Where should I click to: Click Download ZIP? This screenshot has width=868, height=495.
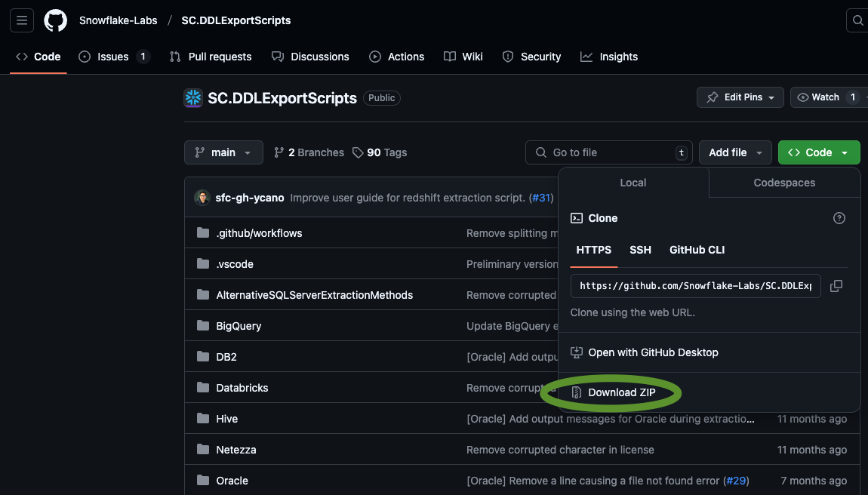621,392
